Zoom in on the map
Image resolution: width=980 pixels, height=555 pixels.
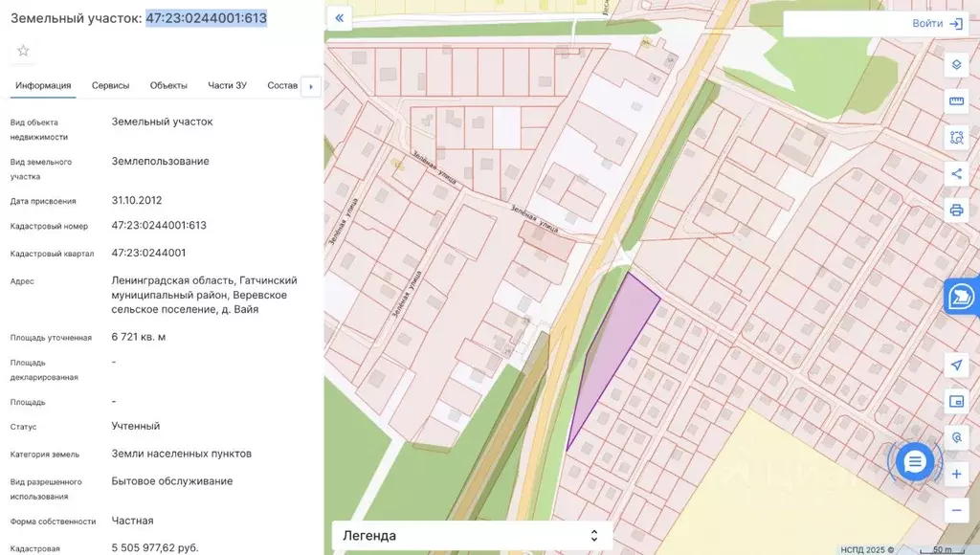(x=955, y=474)
